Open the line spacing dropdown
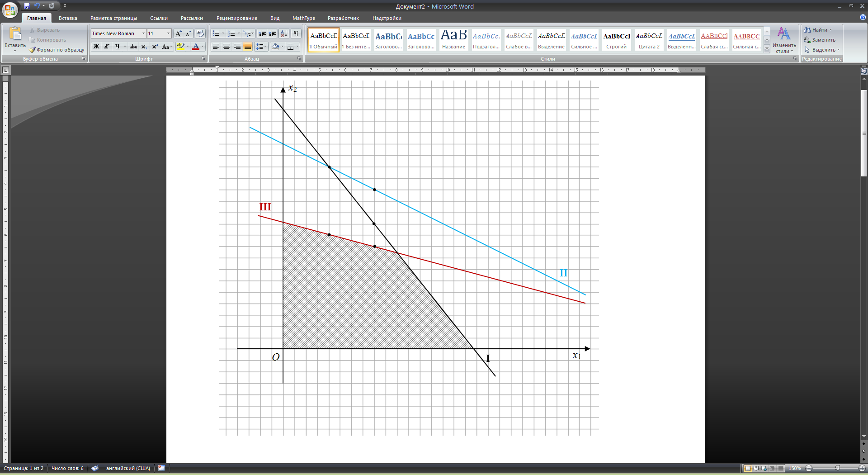This screenshot has height=475, width=868. point(261,47)
